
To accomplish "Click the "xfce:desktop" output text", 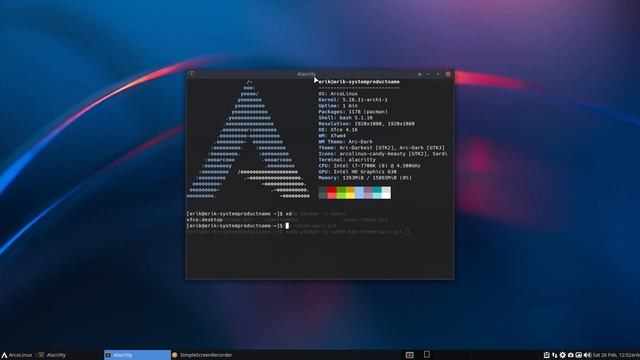I will 204,220.
